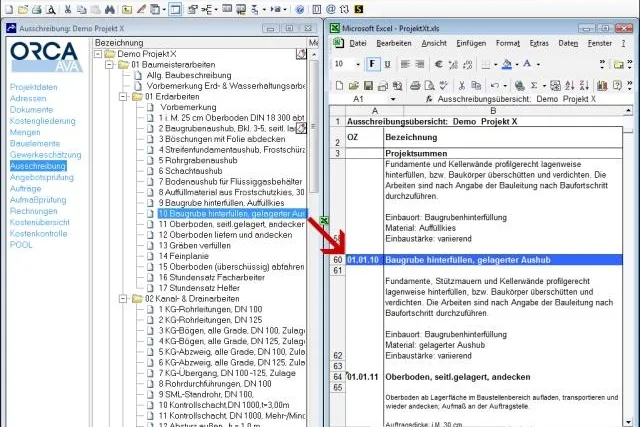The height and width of the screenshot is (427, 640).
Task: Click the Sort ascending A-Z icon in Excel
Action: pos(570,85)
